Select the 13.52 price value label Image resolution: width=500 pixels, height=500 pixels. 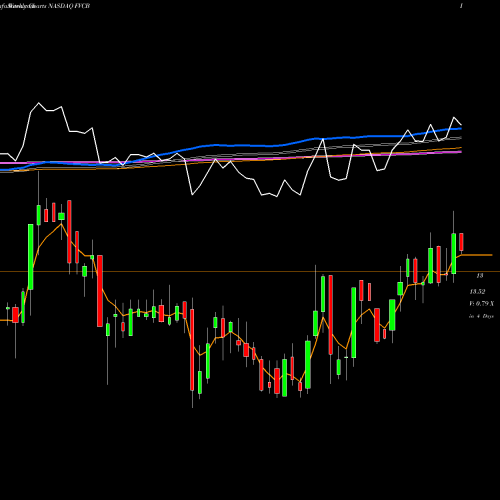click(477, 292)
